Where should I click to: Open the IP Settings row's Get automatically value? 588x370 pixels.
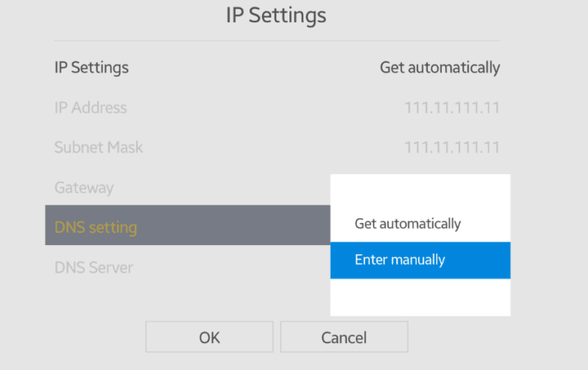pos(439,67)
